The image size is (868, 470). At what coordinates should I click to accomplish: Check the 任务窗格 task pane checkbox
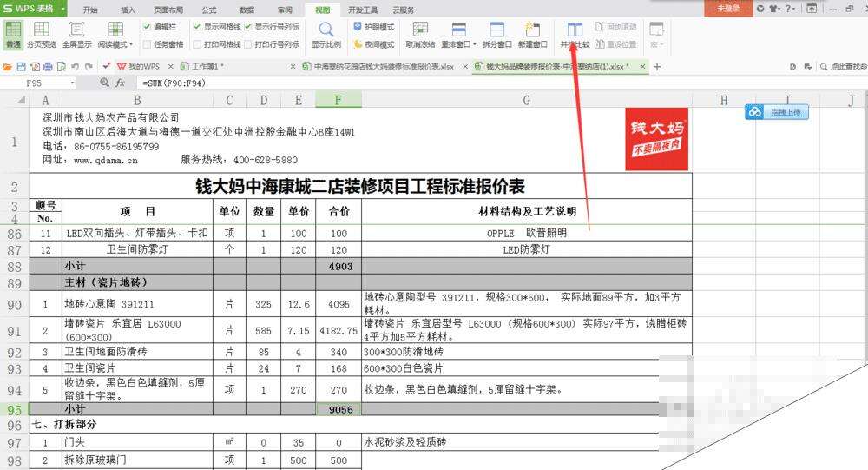tap(148, 43)
